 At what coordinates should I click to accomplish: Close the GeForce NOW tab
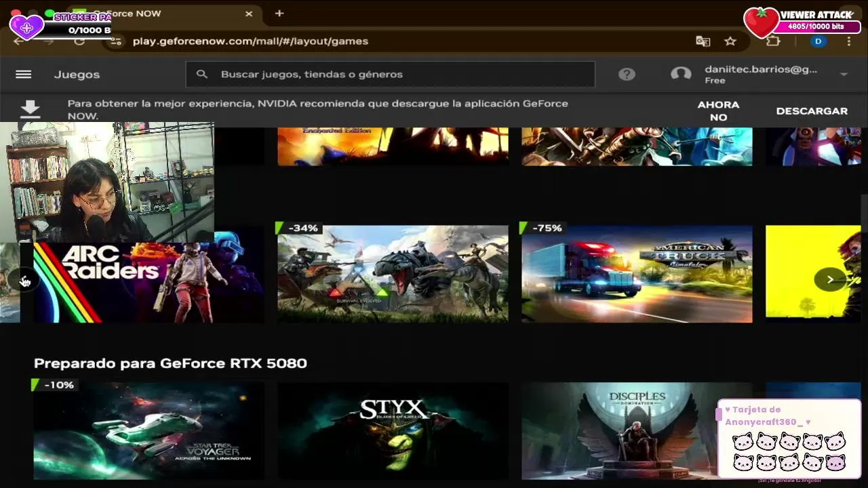pyautogui.click(x=249, y=14)
